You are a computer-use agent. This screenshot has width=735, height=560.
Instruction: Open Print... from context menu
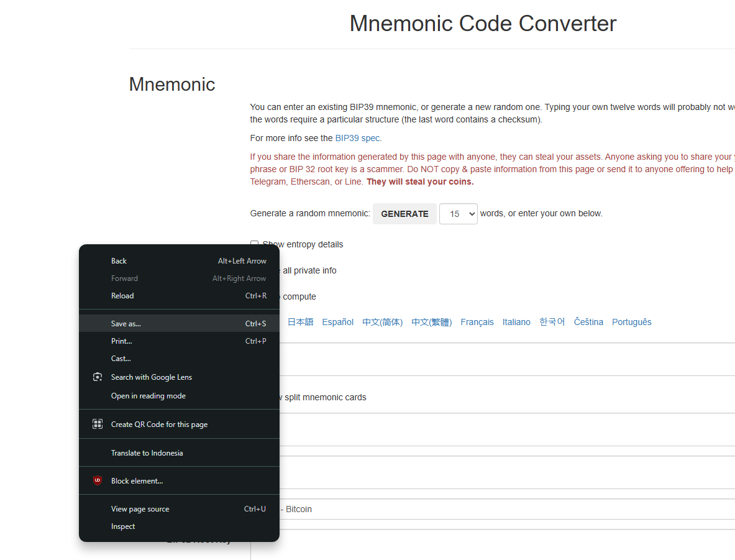(179, 341)
